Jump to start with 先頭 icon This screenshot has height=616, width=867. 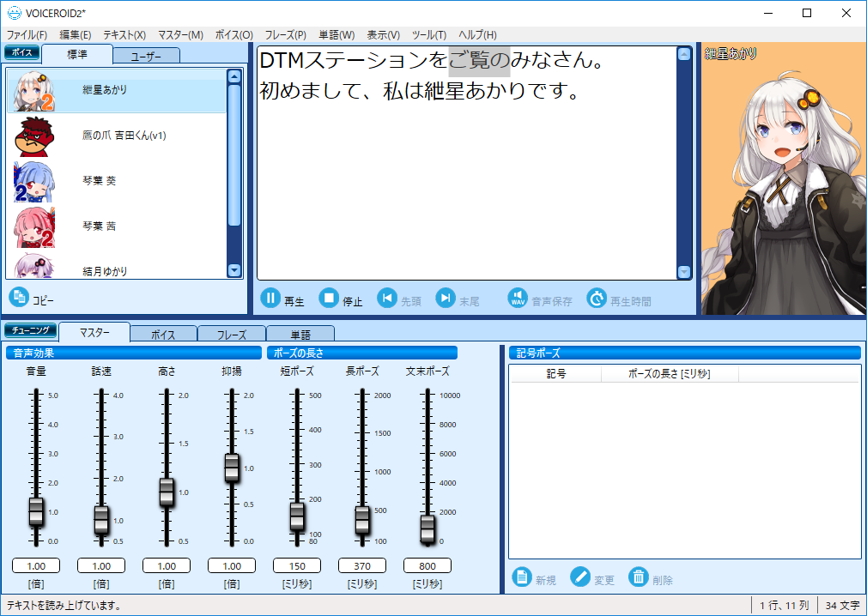click(387, 299)
